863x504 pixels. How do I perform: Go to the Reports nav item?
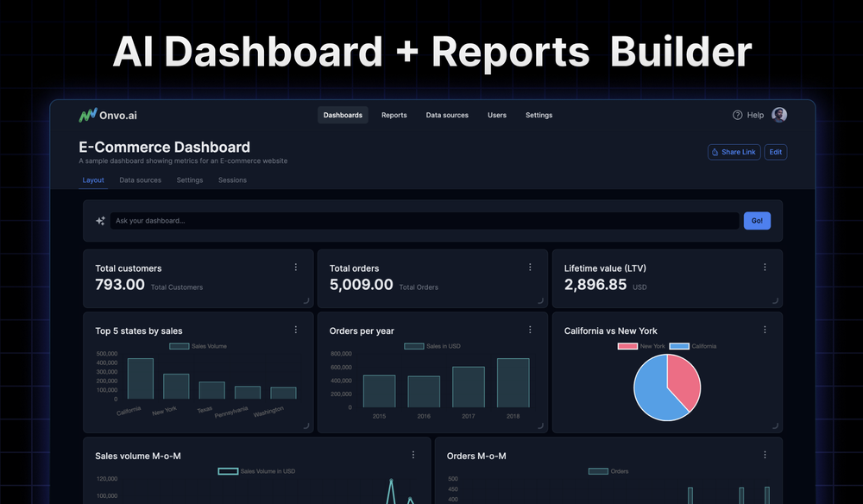coord(394,115)
